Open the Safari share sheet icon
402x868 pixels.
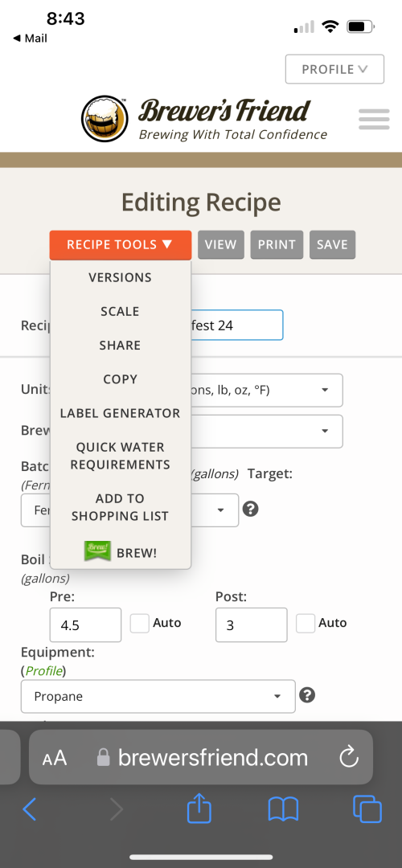coord(199,809)
